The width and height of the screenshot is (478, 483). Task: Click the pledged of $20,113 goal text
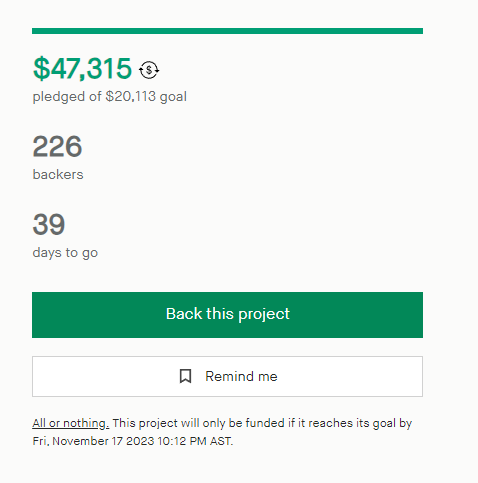[110, 97]
